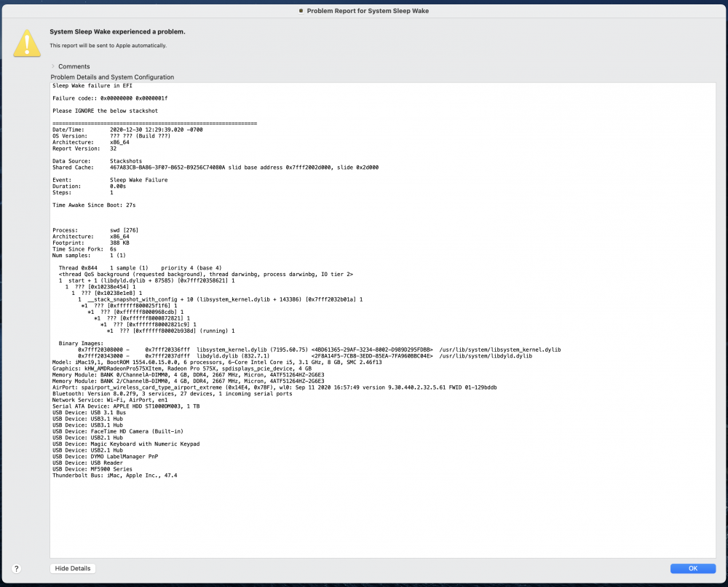Click 'USB Device: MF5900 Series' line
This screenshot has width=728, height=587.
point(92,469)
